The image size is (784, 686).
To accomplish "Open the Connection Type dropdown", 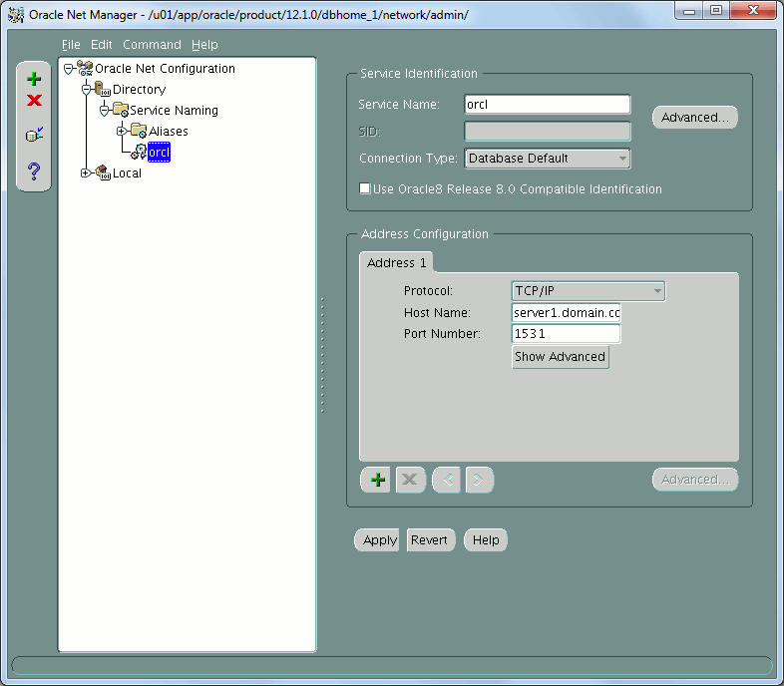I will [548, 159].
